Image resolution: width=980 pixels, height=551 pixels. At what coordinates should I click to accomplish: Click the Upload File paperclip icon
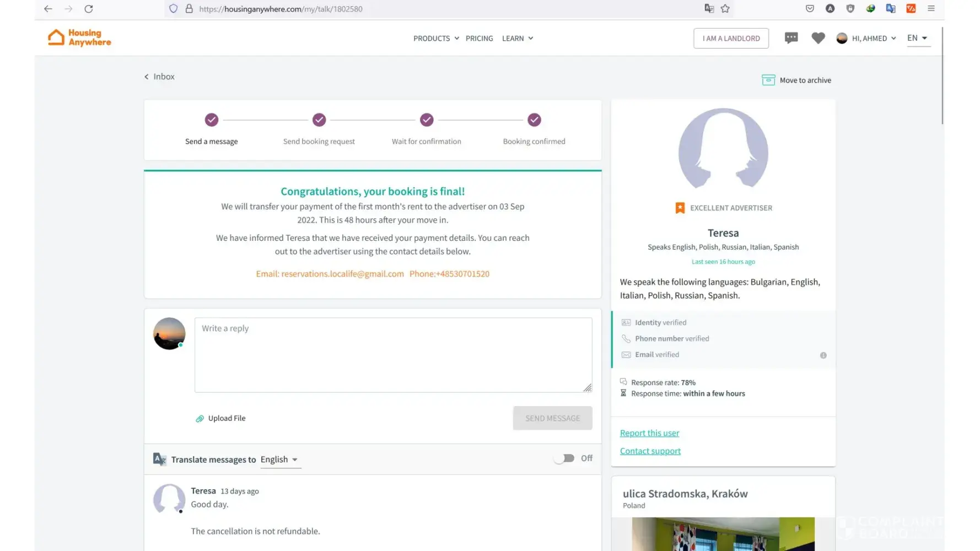200,419
